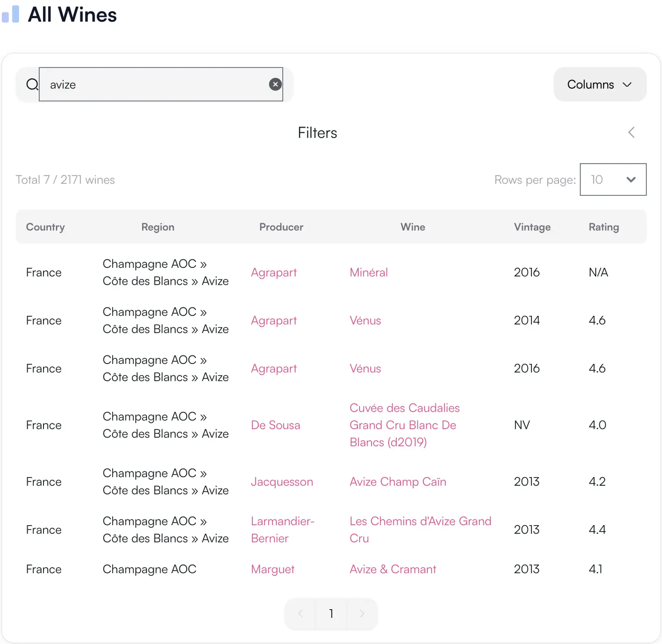The width and height of the screenshot is (662, 644).
Task: Sort by the Vintage column header
Action: coord(532,227)
